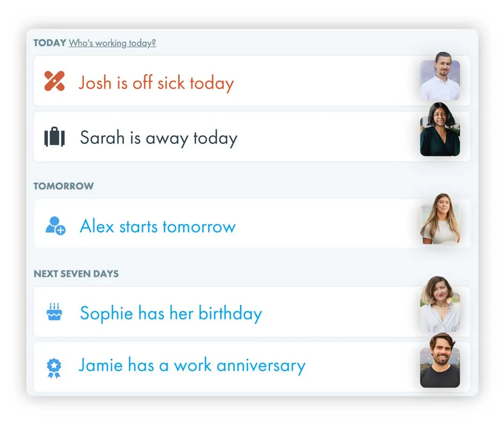The image size is (504, 424).
Task: Click the anniversary rosette icon beside Jamie
Action: (54, 367)
